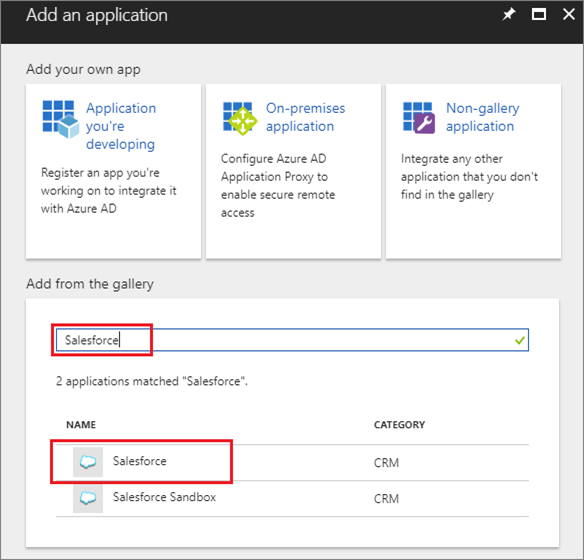Click inside the gallery search field

pyautogui.click(x=292, y=340)
